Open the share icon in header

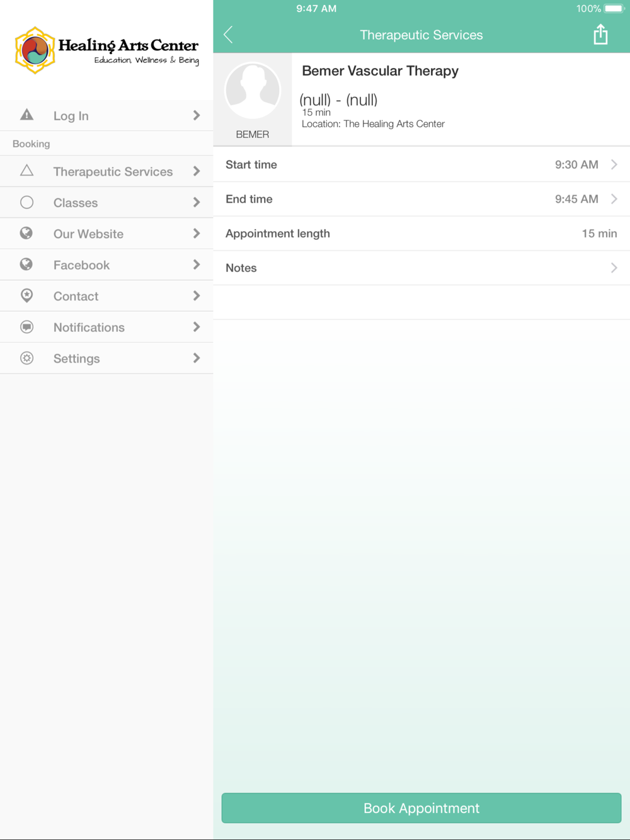[x=600, y=35]
